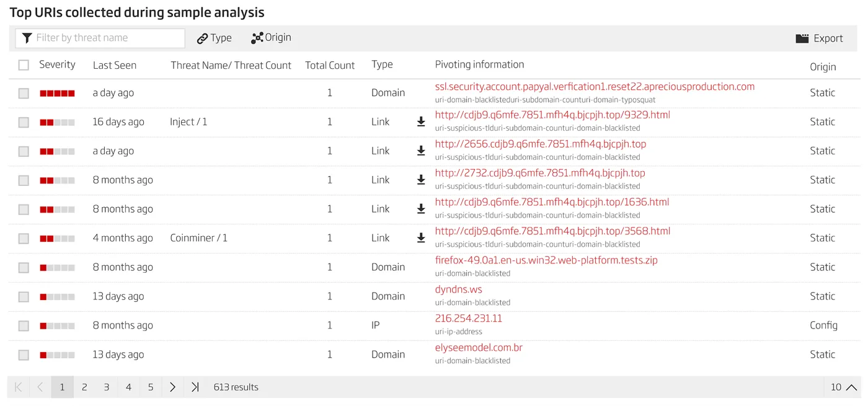Open the elyseemodel.com.br domain link
This screenshot has height=406, width=868.
[x=479, y=348]
